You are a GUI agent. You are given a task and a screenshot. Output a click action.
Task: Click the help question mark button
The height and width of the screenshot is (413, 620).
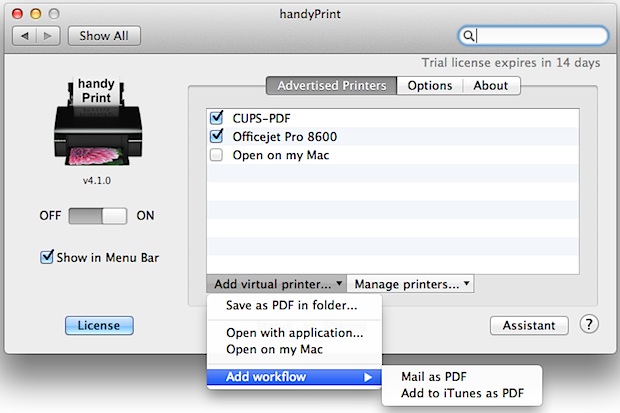tap(589, 324)
